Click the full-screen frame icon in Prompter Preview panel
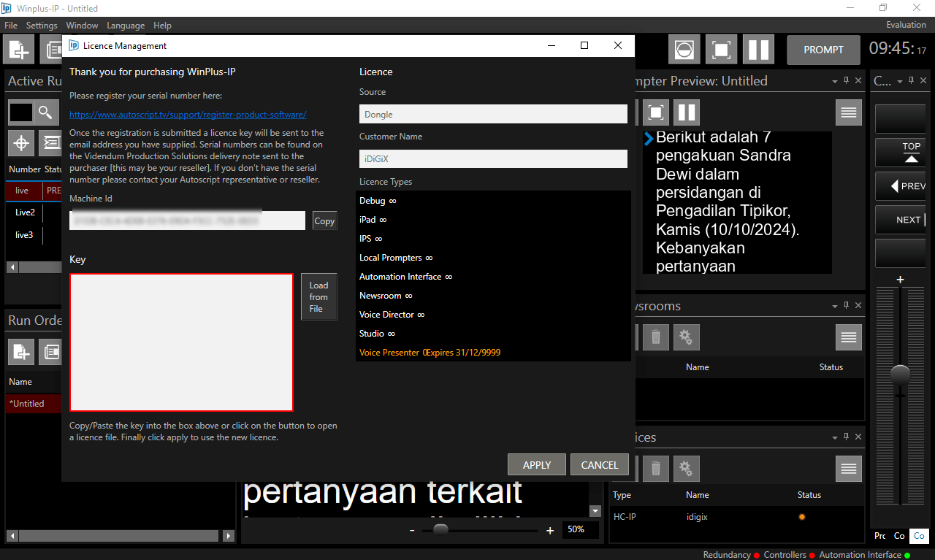 click(656, 112)
